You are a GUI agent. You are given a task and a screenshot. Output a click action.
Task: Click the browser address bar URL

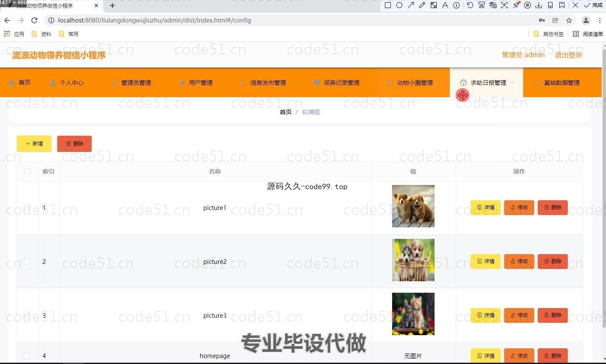coord(154,20)
